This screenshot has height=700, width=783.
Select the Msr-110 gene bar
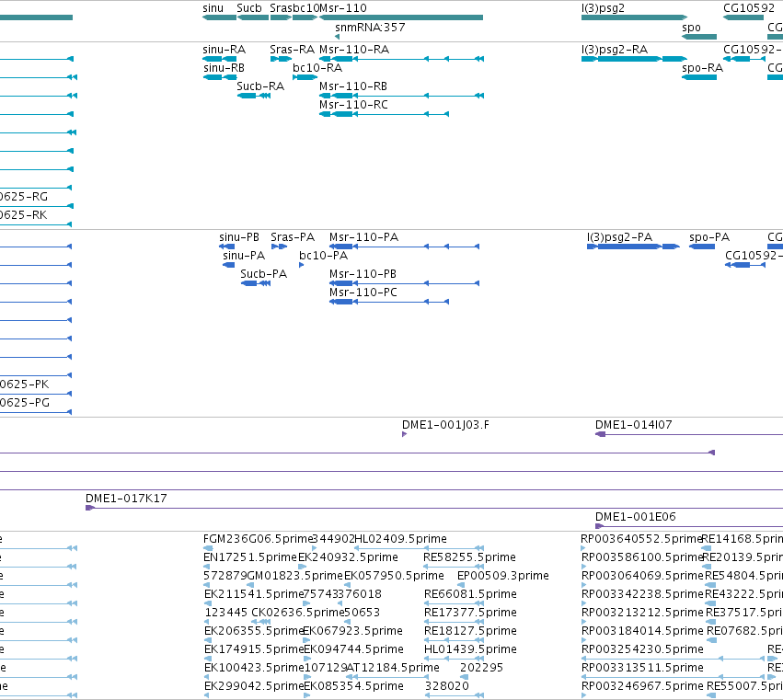(x=401, y=17)
